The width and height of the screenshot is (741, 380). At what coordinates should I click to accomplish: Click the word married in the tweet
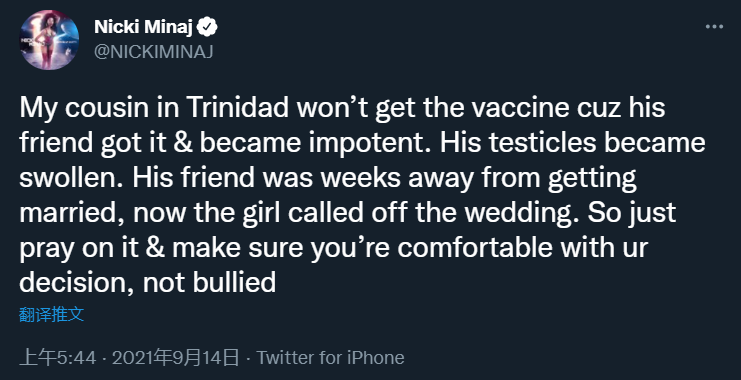click(72, 213)
